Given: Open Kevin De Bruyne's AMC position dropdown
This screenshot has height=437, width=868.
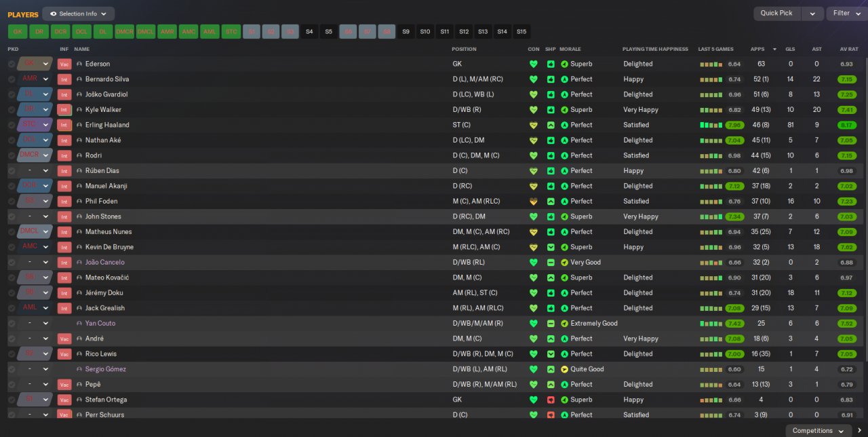Looking at the screenshot, I should click(35, 247).
